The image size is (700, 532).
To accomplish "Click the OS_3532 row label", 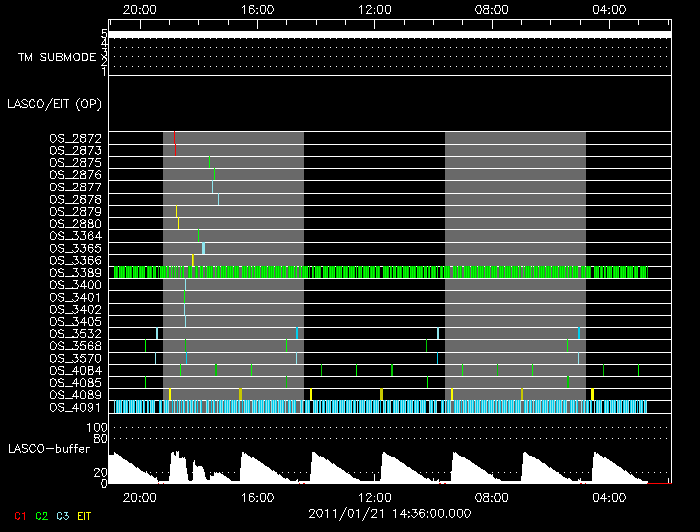I will 75,333.
